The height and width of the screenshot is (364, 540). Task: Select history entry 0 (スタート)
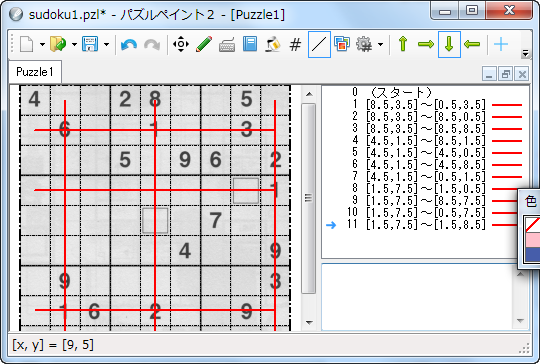tap(392, 92)
